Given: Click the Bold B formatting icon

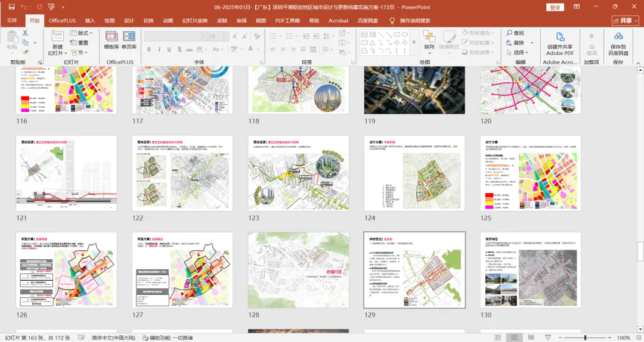Looking at the screenshot, I should [148, 49].
